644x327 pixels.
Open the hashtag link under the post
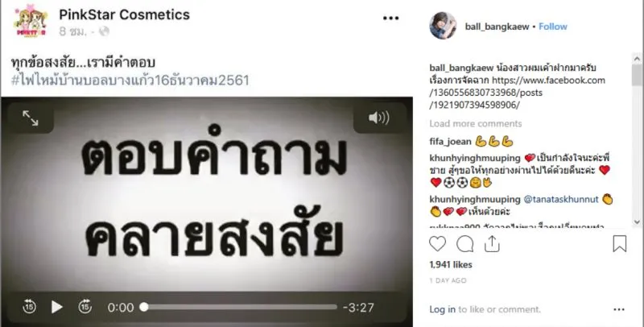pyautogui.click(x=130, y=80)
